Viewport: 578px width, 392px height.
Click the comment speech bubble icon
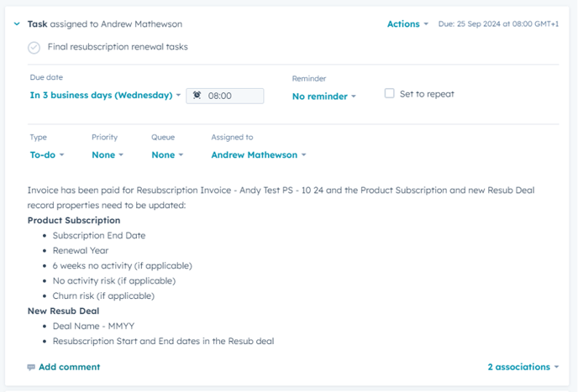(31, 368)
